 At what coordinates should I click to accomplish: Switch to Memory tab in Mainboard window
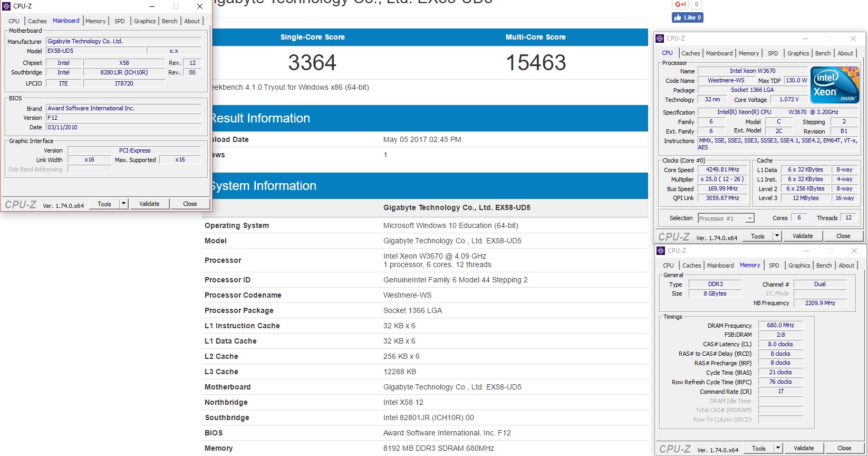(x=95, y=21)
